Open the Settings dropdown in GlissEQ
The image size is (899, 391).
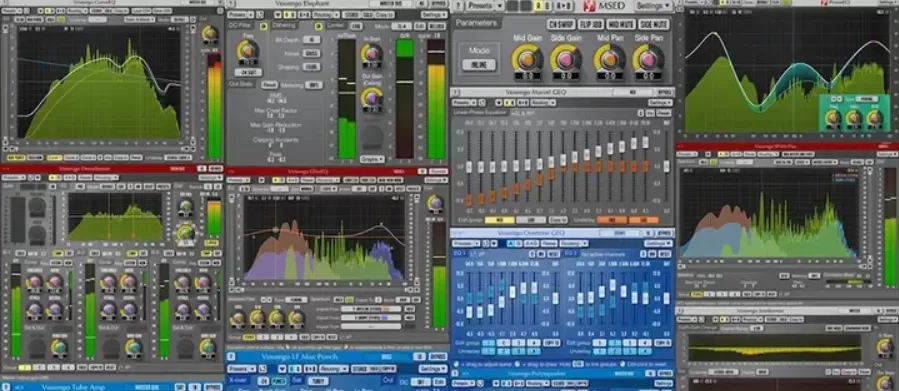tap(436, 180)
